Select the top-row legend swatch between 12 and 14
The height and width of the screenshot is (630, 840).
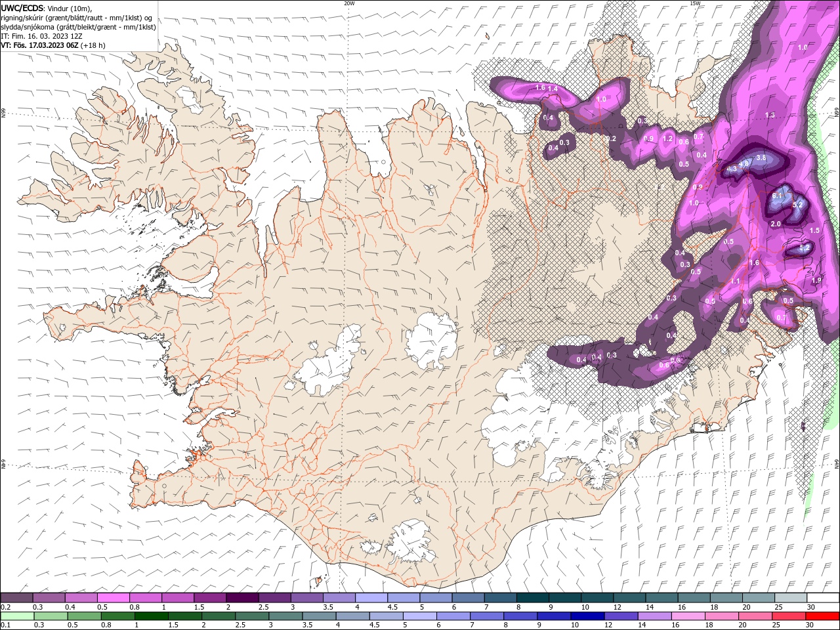(x=630, y=598)
